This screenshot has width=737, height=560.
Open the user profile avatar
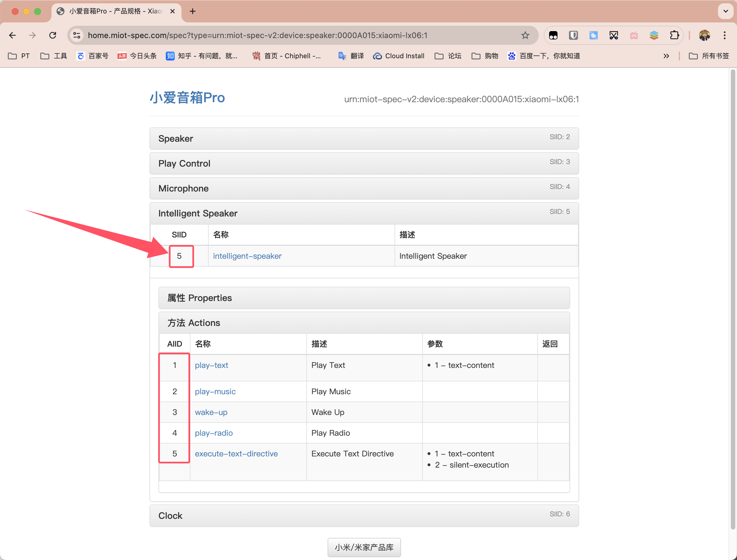tap(704, 35)
